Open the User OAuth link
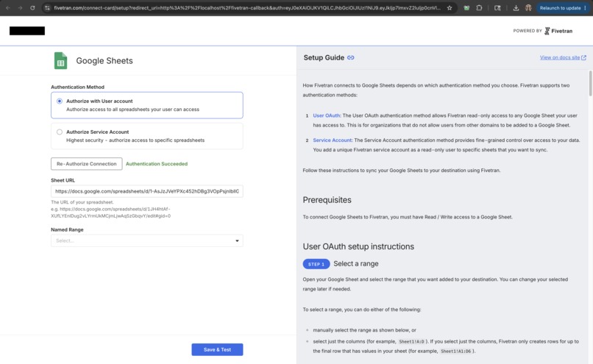The height and width of the screenshot is (364, 593). pos(327,115)
